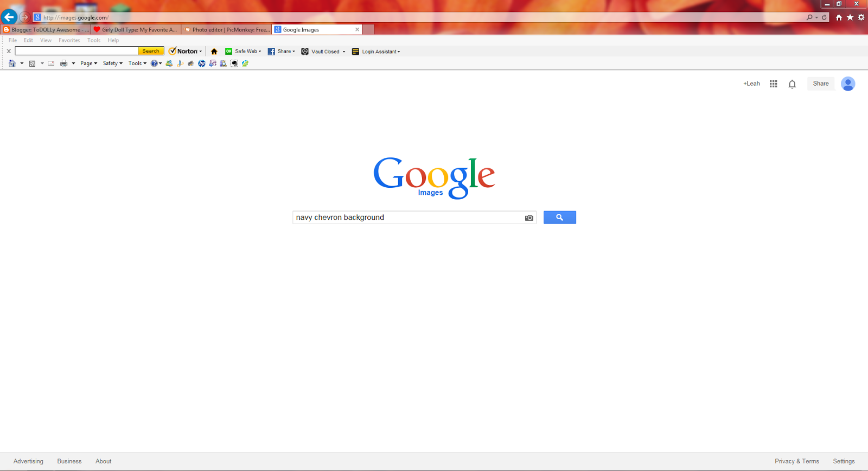The width and height of the screenshot is (868, 471).
Task: Click the Facebook icon on Norton toolbar
Action: (271, 52)
